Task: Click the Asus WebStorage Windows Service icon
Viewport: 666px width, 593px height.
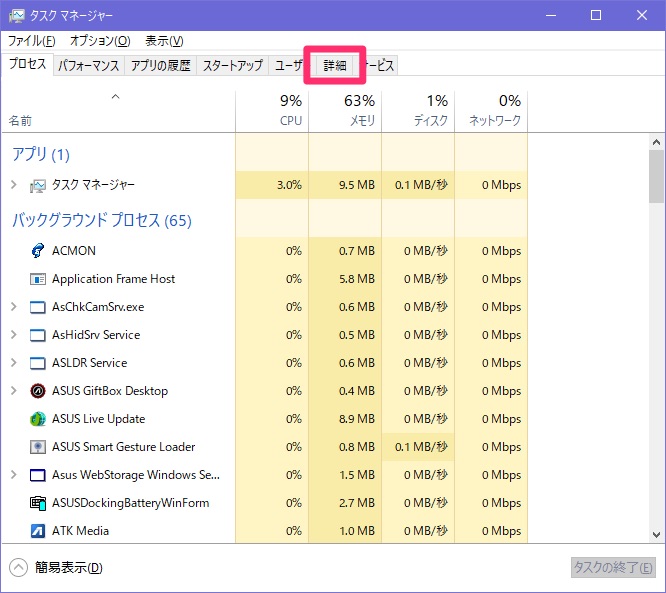Action: [x=37, y=475]
